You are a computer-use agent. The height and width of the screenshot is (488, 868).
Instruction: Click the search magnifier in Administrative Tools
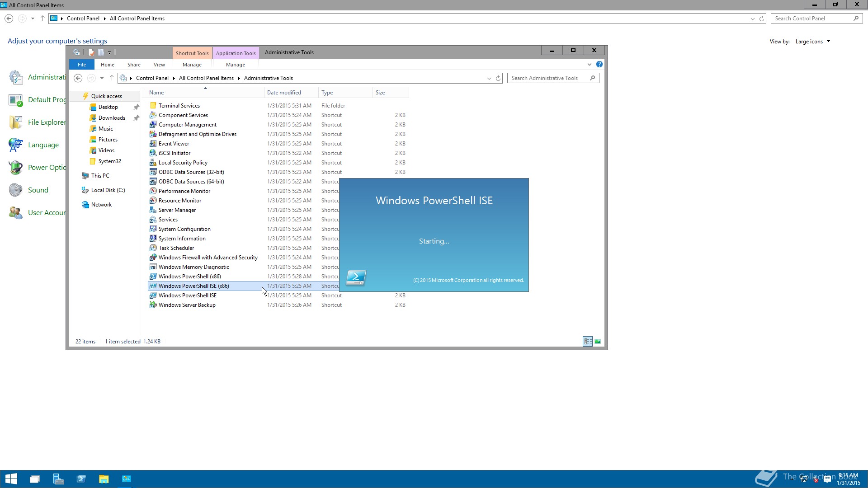[x=592, y=78]
